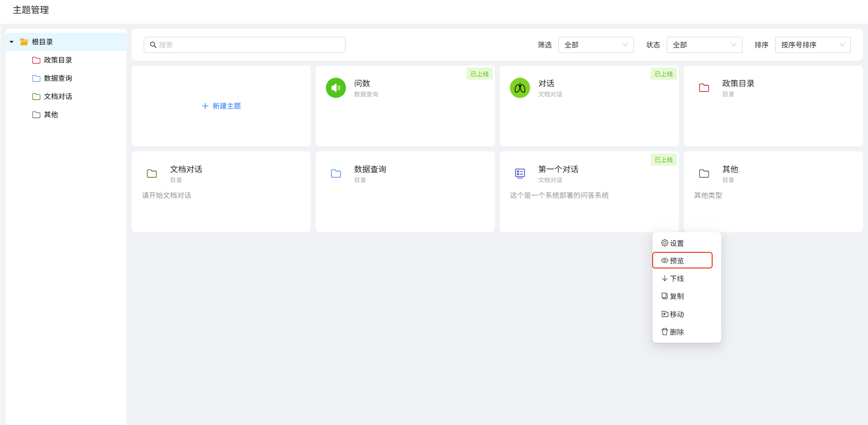Collapse the 根目录 tree node arrow
This screenshot has width=868, height=425.
click(x=12, y=42)
